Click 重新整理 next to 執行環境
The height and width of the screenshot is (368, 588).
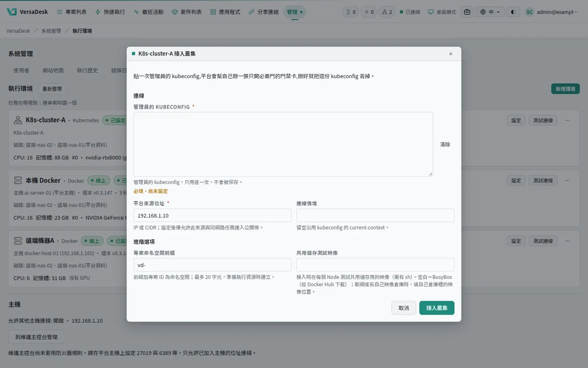click(52, 89)
